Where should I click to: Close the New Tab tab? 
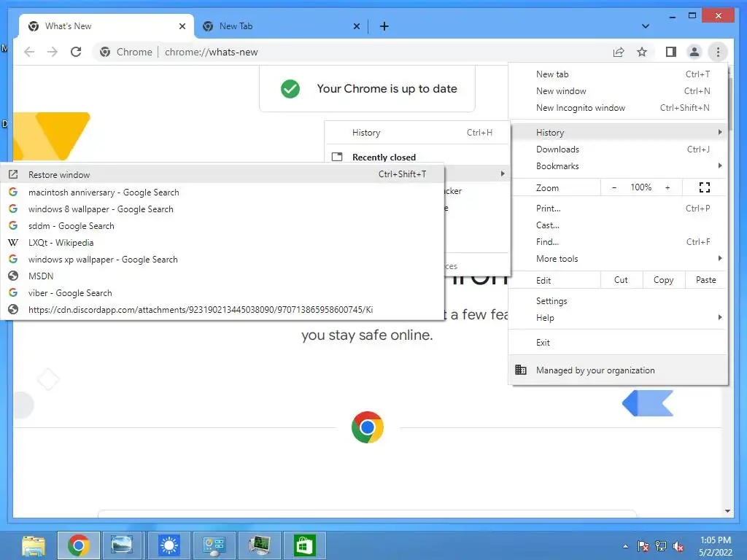click(x=356, y=26)
